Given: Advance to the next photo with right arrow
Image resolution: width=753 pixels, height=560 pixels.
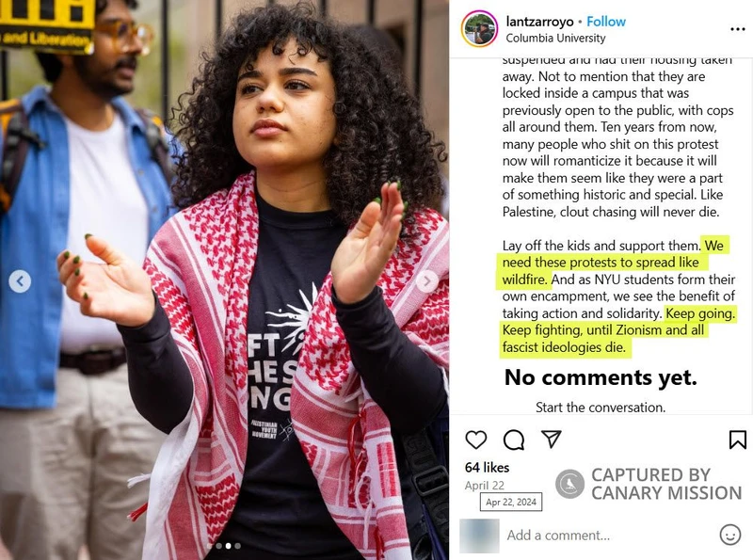Looking at the screenshot, I should (427, 281).
